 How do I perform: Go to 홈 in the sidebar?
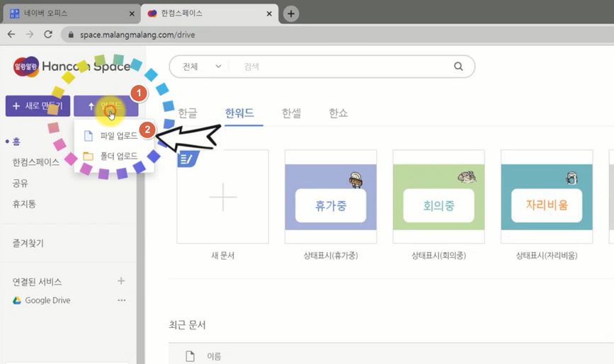[16, 142]
